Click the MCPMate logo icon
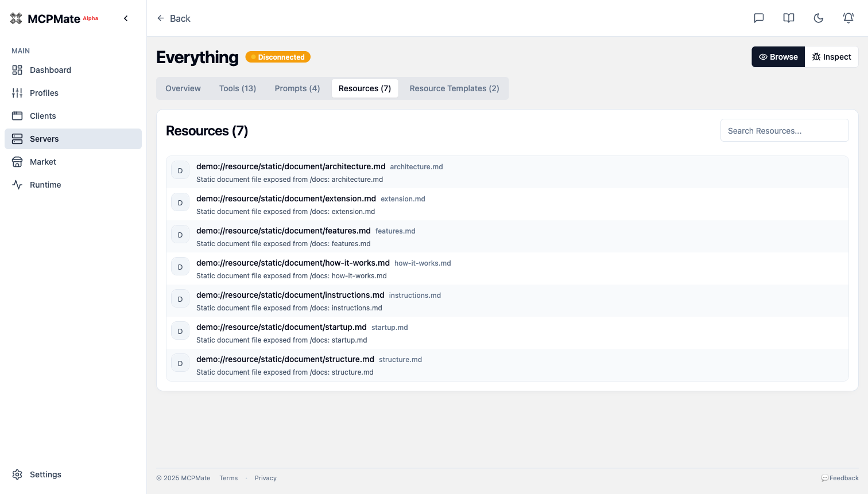Viewport: 868px width, 494px height. click(16, 18)
